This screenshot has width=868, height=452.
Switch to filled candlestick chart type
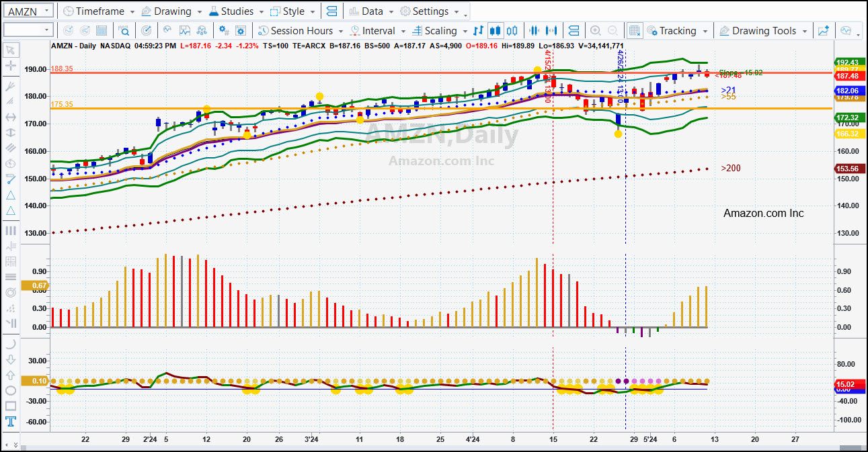point(496,31)
